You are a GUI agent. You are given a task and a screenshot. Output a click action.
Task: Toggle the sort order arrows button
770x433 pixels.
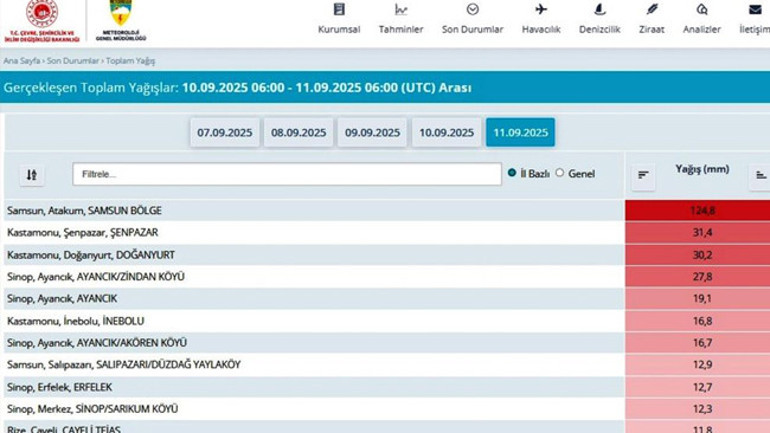(x=32, y=175)
